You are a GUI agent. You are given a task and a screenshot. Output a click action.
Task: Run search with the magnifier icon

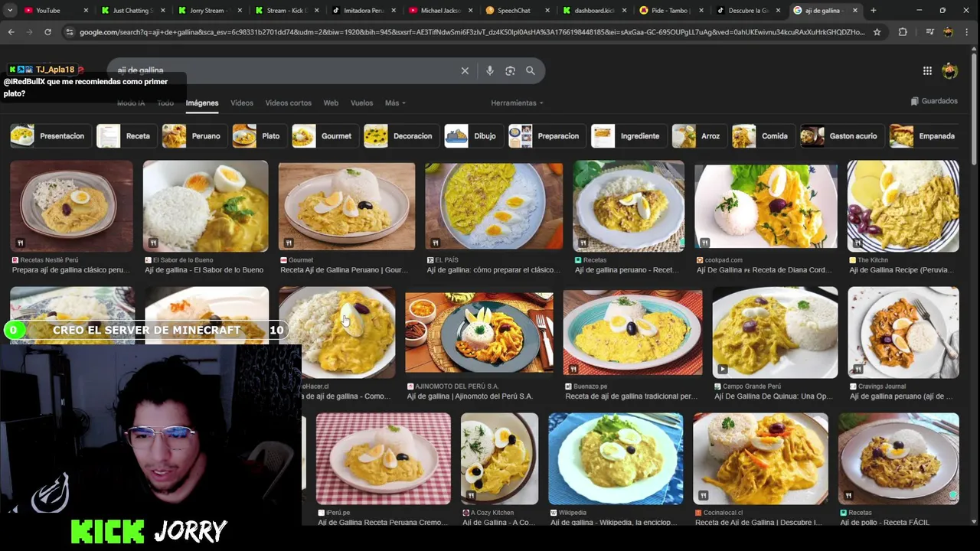pyautogui.click(x=530, y=70)
